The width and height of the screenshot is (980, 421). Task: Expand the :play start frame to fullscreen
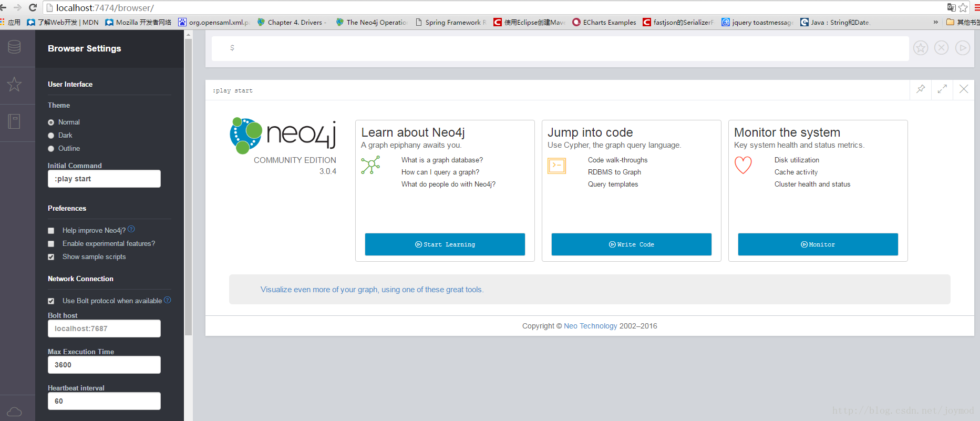942,89
